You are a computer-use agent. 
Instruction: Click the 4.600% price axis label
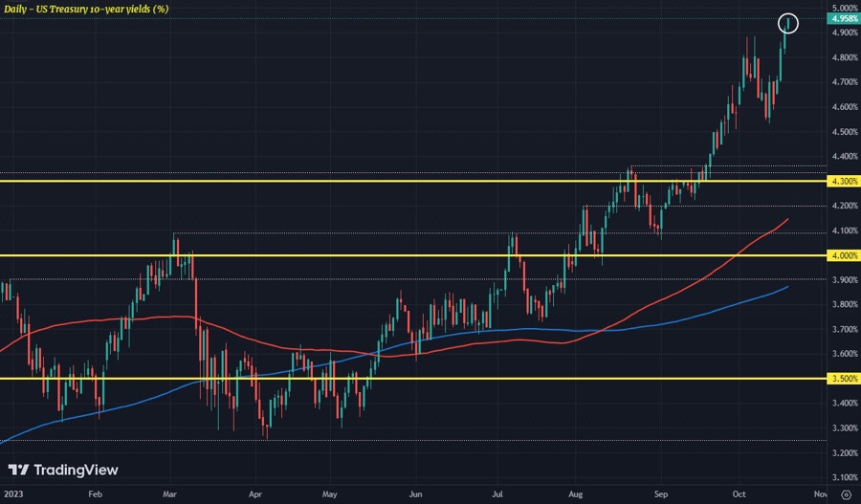coord(845,107)
